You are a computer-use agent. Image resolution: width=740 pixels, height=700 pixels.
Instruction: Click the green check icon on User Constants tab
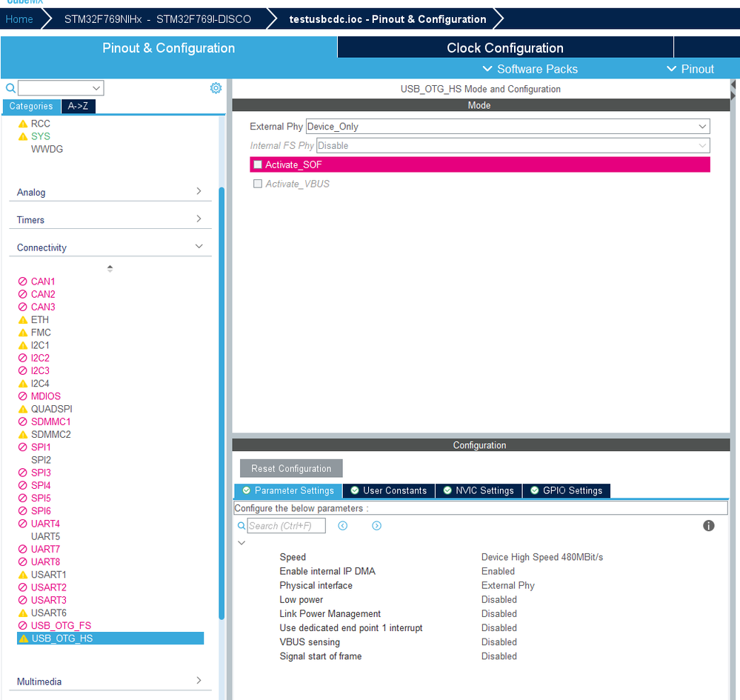[x=355, y=490]
